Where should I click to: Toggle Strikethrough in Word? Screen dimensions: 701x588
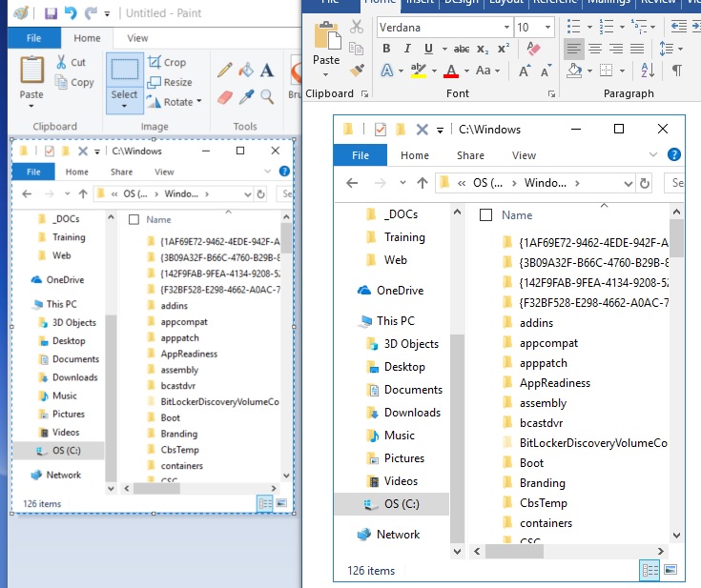[462, 49]
